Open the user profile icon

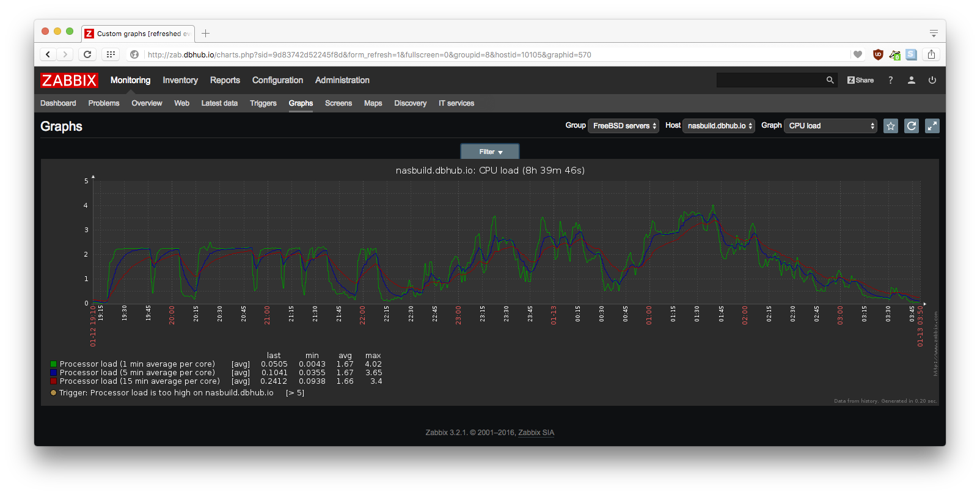(x=911, y=80)
